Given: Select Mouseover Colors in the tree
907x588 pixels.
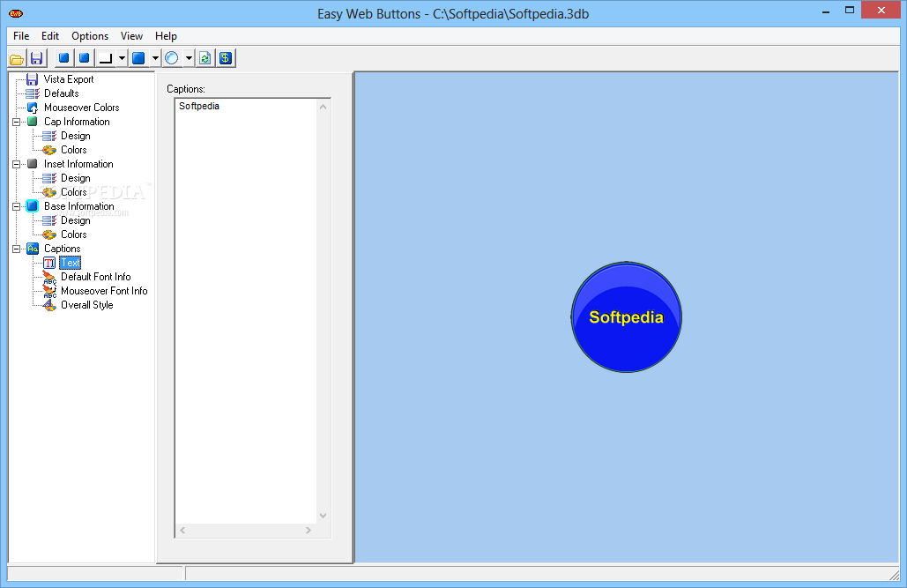Looking at the screenshot, I should (x=82, y=108).
